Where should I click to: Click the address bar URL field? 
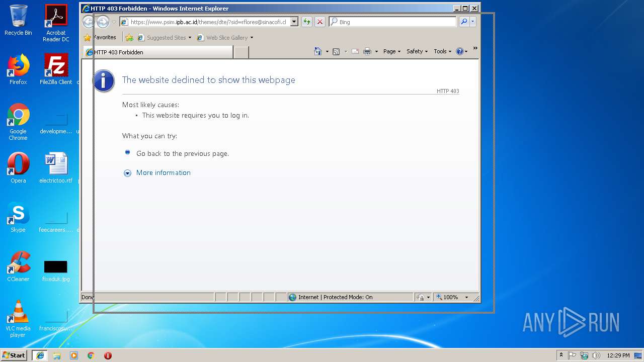click(x=208, y=22)
